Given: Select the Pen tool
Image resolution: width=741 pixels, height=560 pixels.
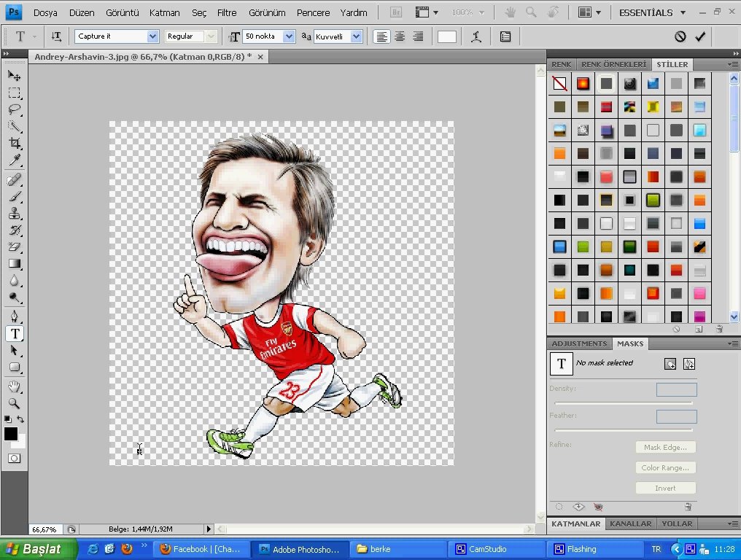Looking at the screenshot, I should [14, 316].
